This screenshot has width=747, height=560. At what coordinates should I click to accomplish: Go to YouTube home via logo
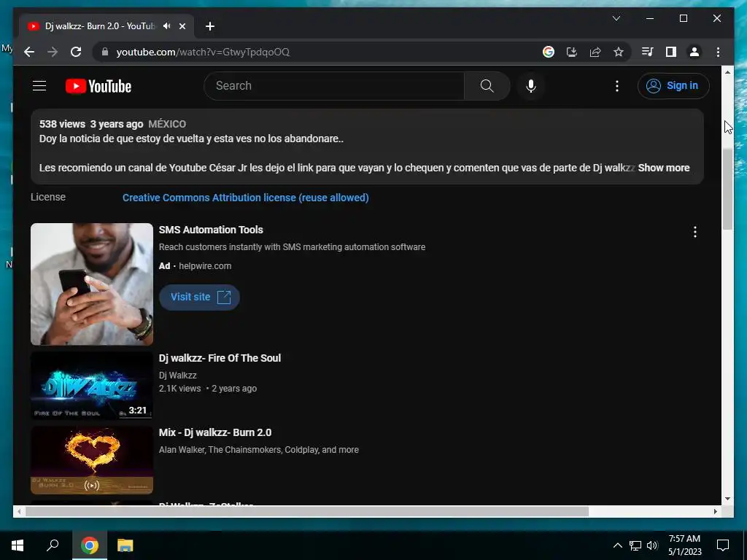tap(98, 86)
